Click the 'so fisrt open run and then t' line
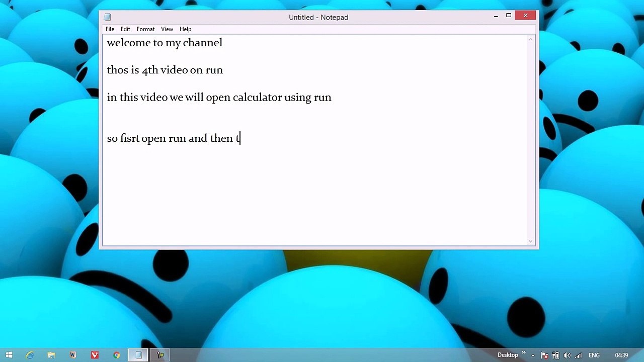The width and height of the screenshot is (644, 362). tap(174, 138)
